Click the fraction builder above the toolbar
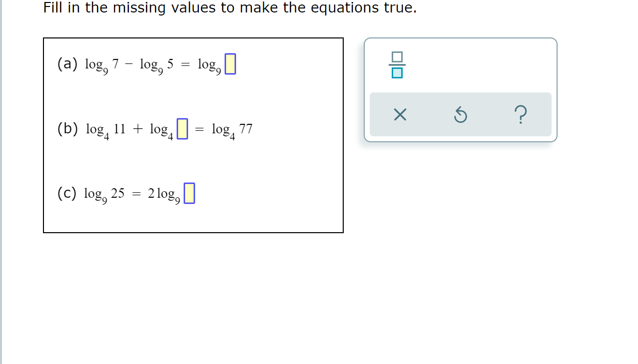 [x=397, y=64]
